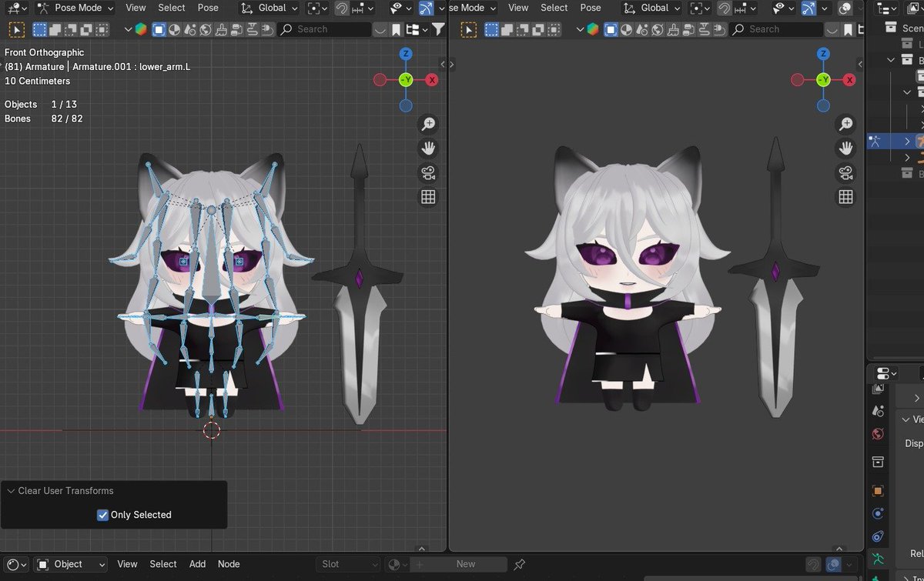924x581 pixels.
Task: Toggle bone overlay button in right viewport
Action: tap(808, 8)
